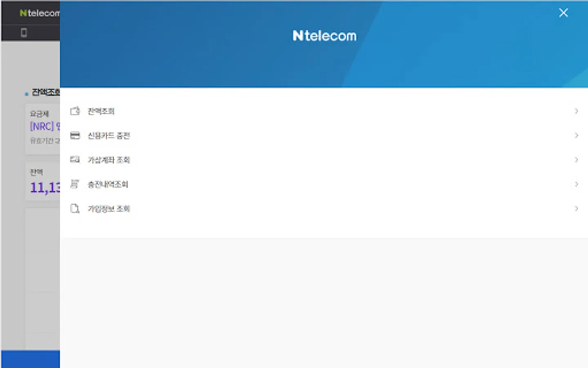Image resolution: width=588 pixels, height=368 pixels.
Task: Open 가입정보 조회 menu entry
Action: [324, 209]
